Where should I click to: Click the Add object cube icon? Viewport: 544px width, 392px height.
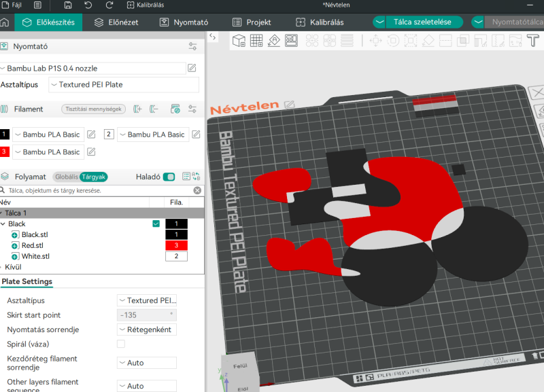pyautogui.click(x=239, y=41)
